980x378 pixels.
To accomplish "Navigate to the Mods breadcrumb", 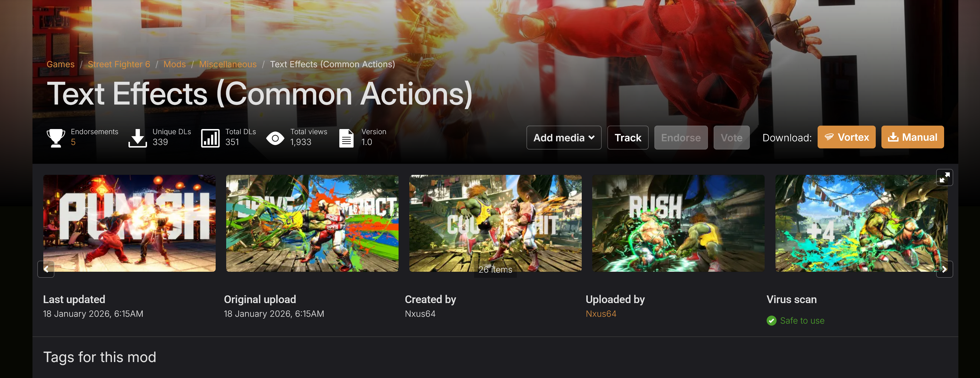I will point(175,64).
